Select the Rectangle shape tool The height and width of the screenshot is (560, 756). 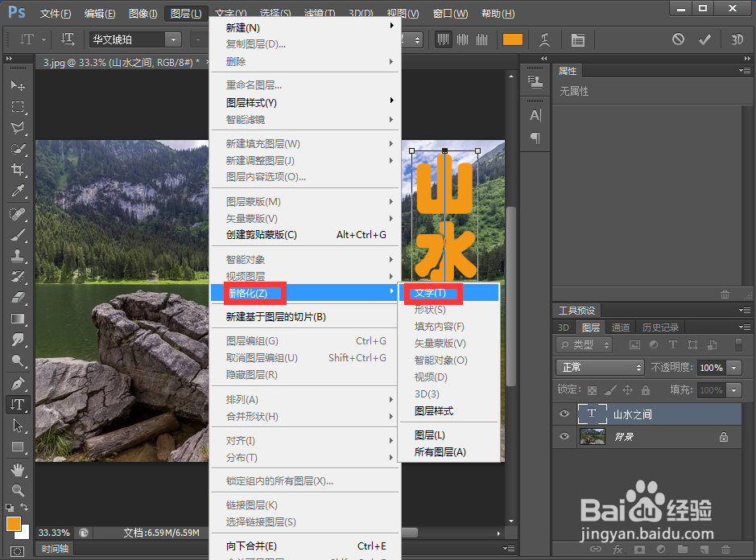click(18, 447)
